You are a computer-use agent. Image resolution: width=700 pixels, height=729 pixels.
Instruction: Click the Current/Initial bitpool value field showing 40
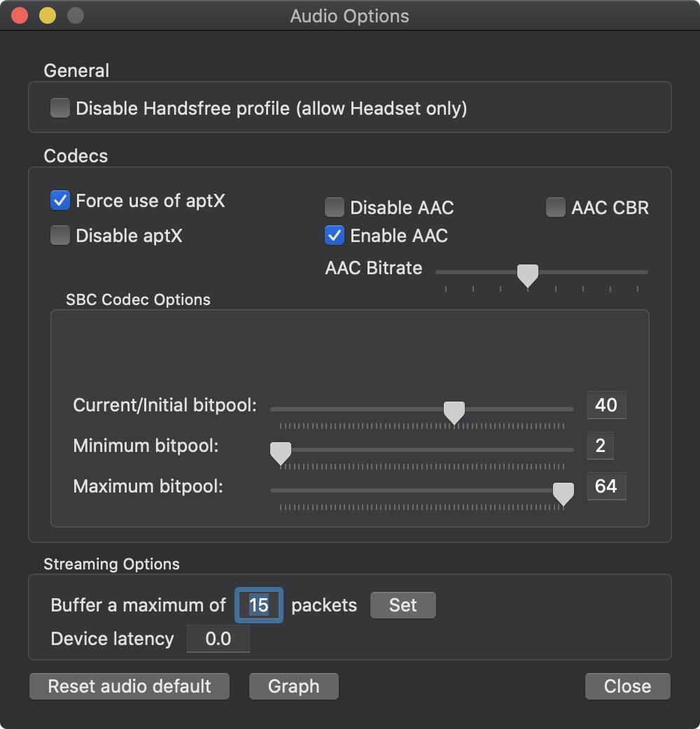tap(606, 405)
